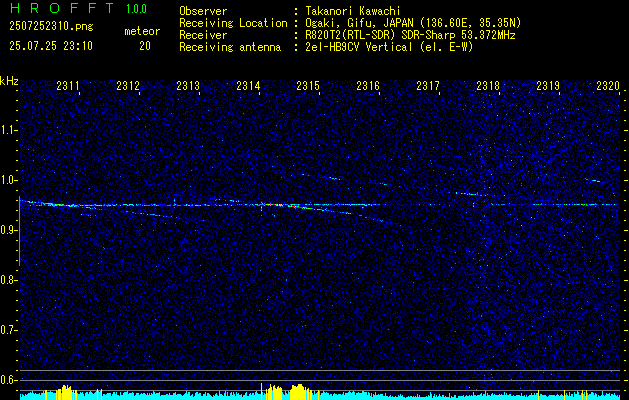Viewport: 629px width, 400px height.
Task: Select receiver text R820T2(RTL-SDR) SDR-Sharp 53.372MHz
Action: (410, 35)
